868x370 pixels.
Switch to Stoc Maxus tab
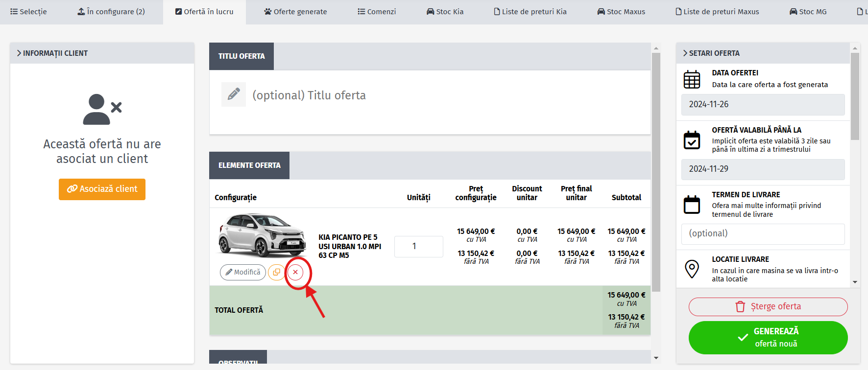point(621,12)
